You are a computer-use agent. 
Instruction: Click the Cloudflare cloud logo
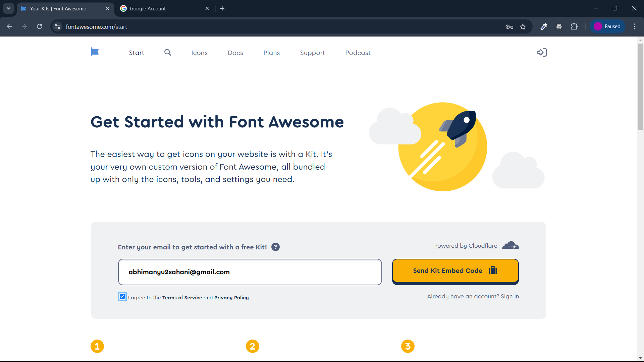pos(510,245)
